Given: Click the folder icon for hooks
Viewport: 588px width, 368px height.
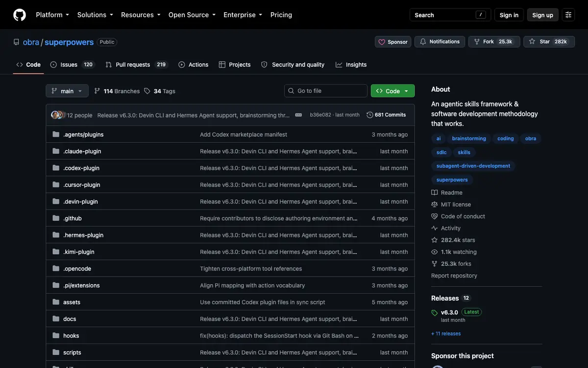Looking at the screenshot, I should (x=56, y=336).
